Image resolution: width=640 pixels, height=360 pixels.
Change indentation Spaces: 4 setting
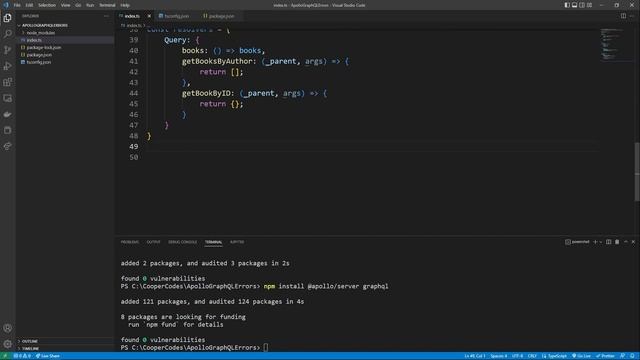(498, 356)
